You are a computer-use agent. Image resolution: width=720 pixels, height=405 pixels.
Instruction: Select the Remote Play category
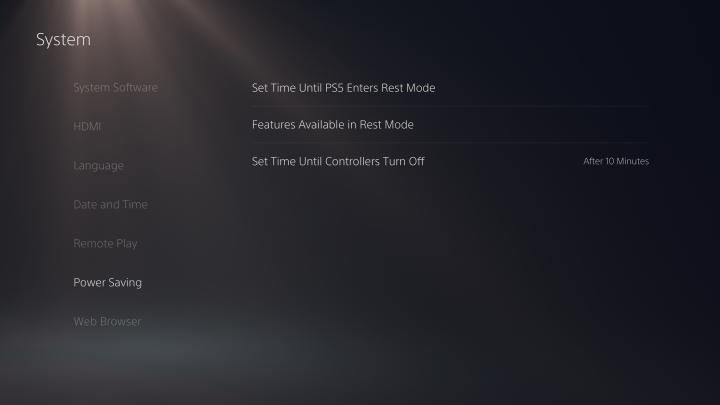click(x=105, y=243)
